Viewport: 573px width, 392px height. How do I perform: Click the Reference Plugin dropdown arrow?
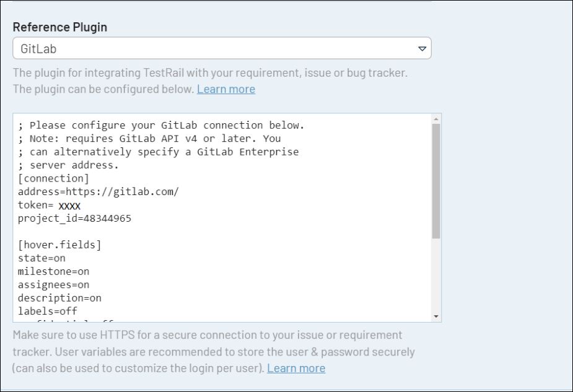[422, 48]
